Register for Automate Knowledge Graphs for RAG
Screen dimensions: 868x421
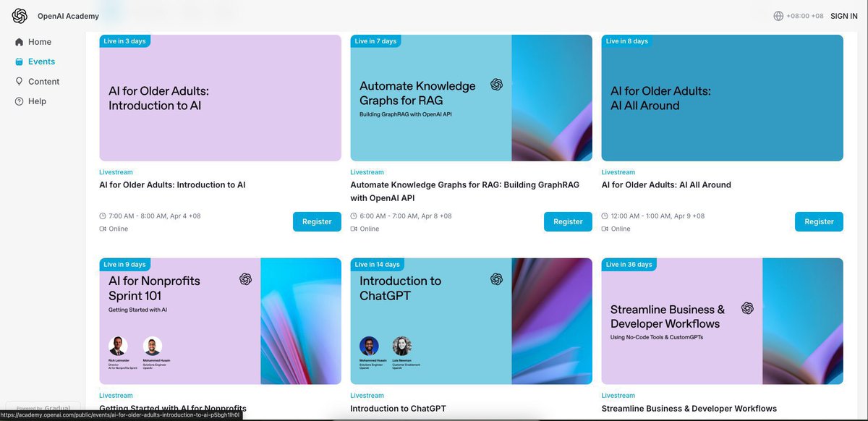tap(568, 221)
